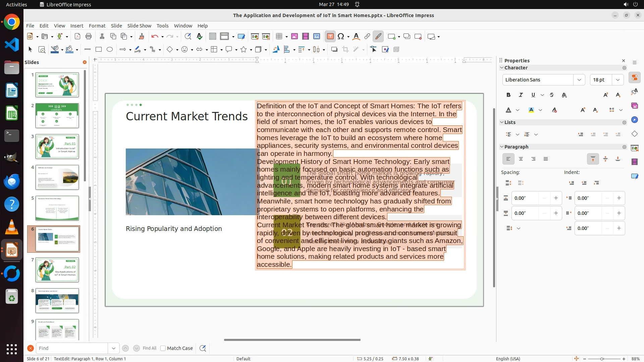Toggle Bold in Character panel
This screenshot has height=362, width=644.
(508, 95)
